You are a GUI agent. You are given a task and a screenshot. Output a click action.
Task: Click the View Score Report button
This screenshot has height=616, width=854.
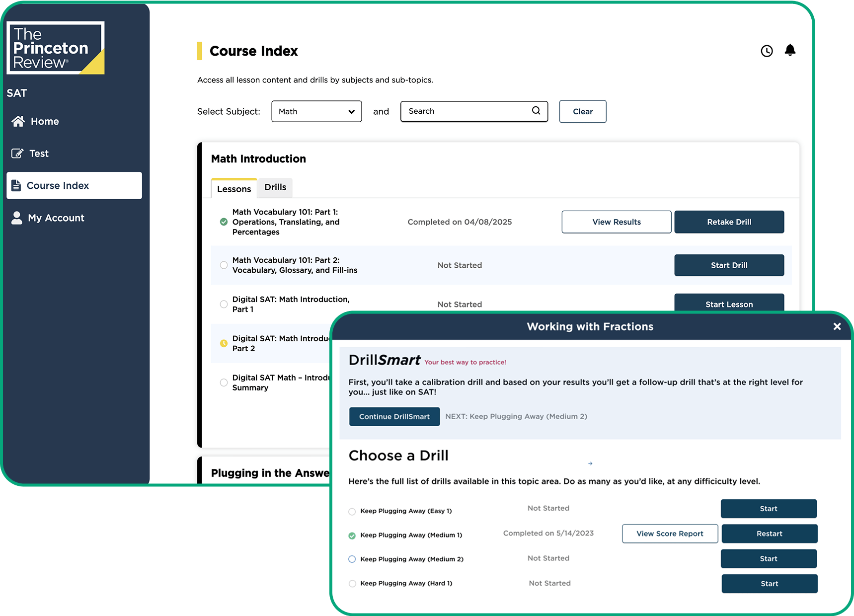(x=670, y=534)
